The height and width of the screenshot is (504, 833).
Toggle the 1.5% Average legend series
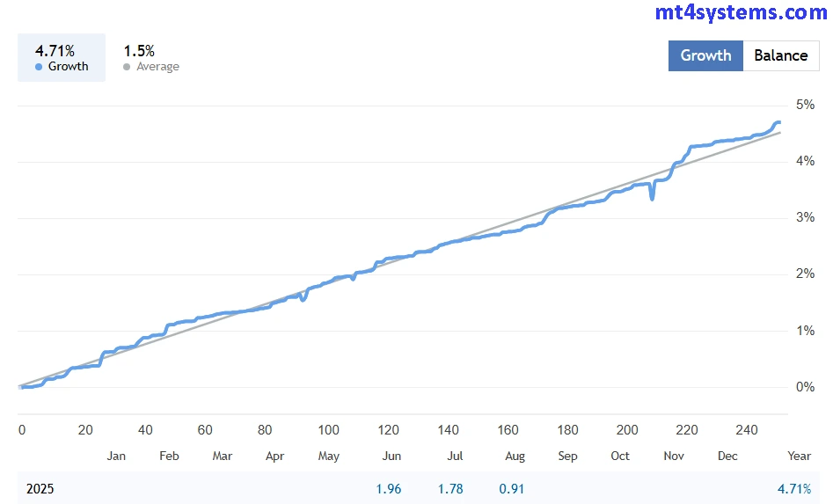coord(151,58)
